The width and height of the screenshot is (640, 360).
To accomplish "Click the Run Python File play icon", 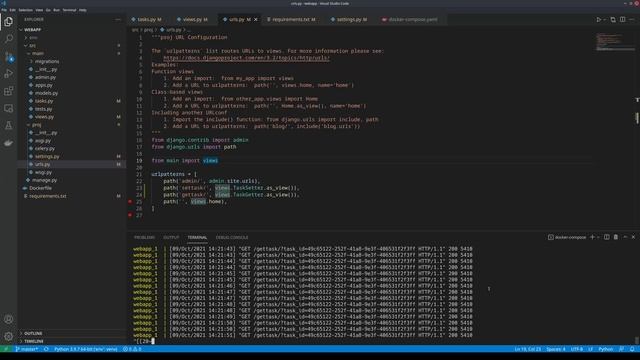I will pos(598,19).
